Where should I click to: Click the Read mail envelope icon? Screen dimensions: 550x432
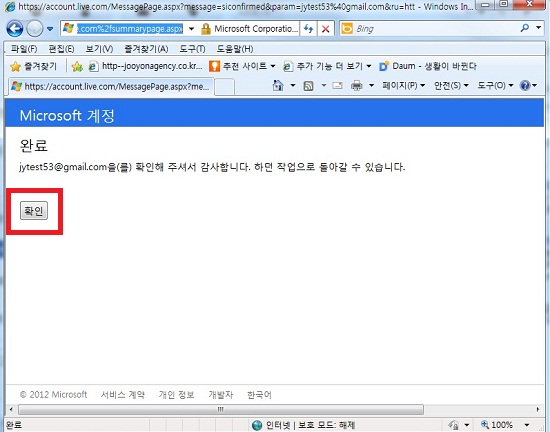coord(337,85)
